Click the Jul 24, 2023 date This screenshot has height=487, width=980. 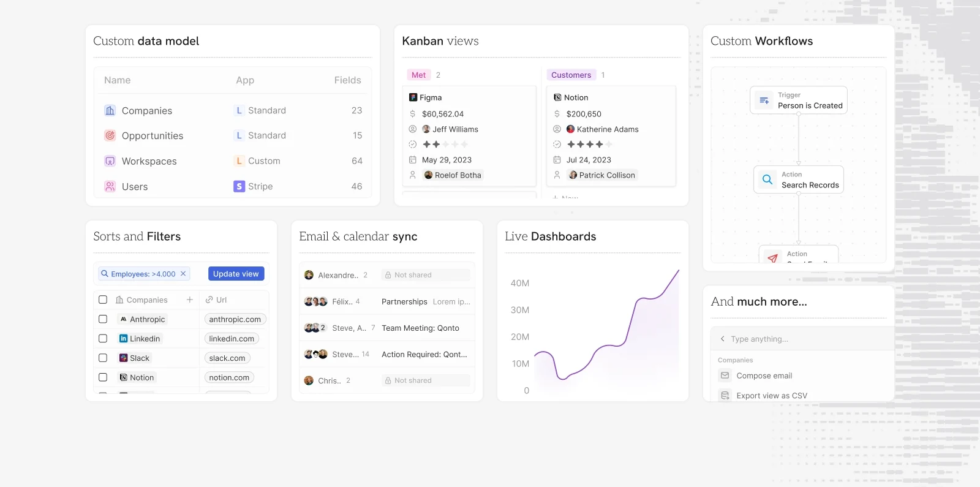click(x=589, y=160)
